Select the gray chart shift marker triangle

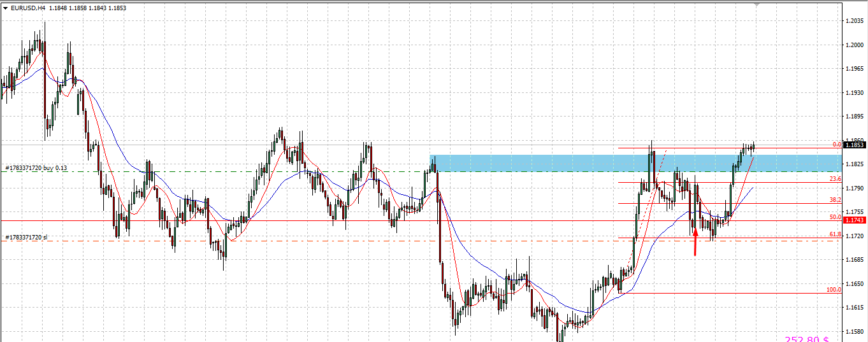(756, 4)
